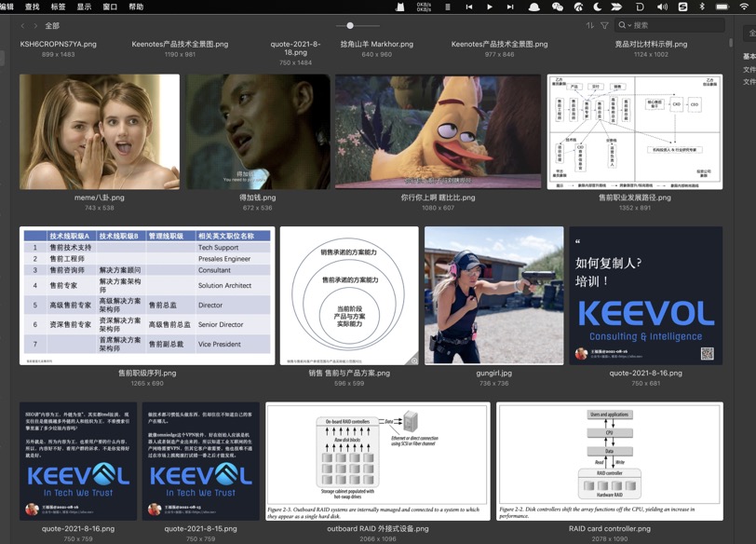Play music from the menu bar
The image size is (756, 544).
490,7
